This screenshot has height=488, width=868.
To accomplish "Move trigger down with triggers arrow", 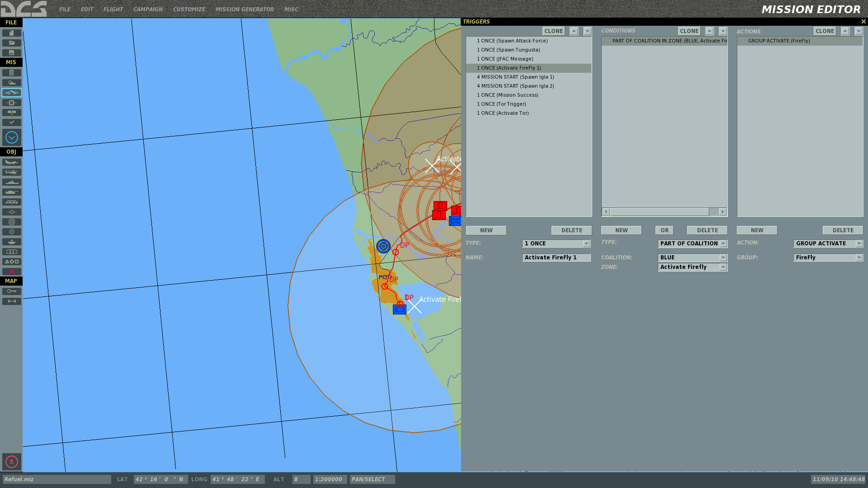I will (x=587, y=31).
